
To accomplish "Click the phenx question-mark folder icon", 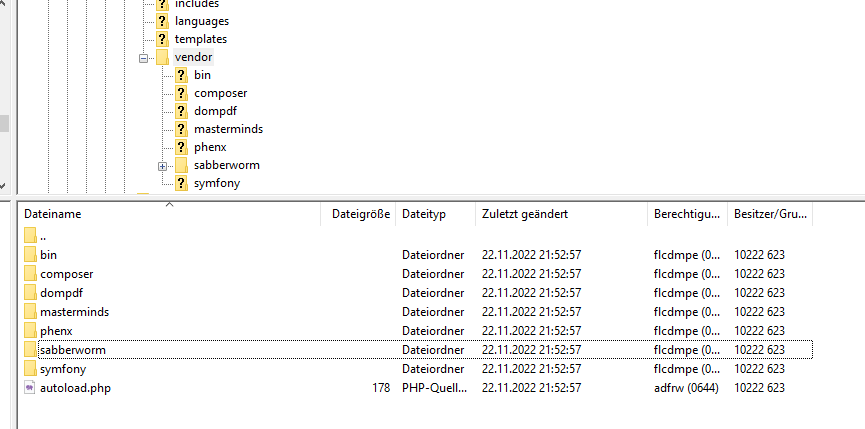I will pyautogui.click(x=181, y=147).
